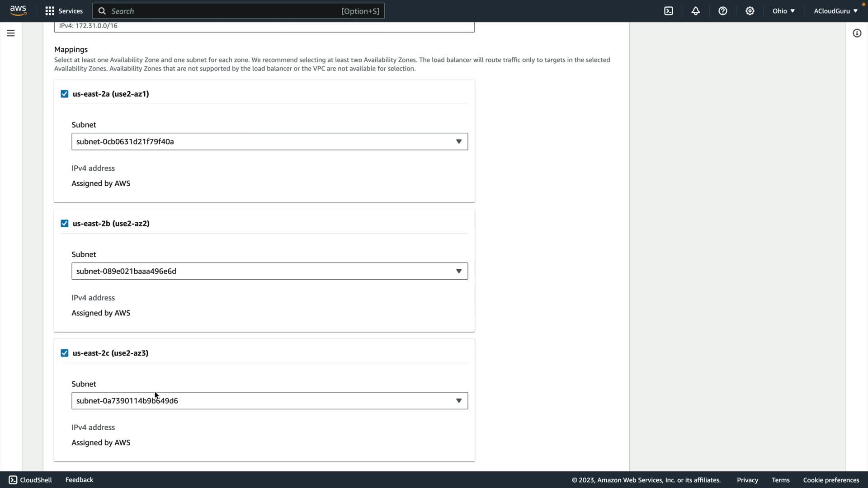Open the notifications bell
The height and width of the screenshot is (488, 868).
(x=696, y=11)
